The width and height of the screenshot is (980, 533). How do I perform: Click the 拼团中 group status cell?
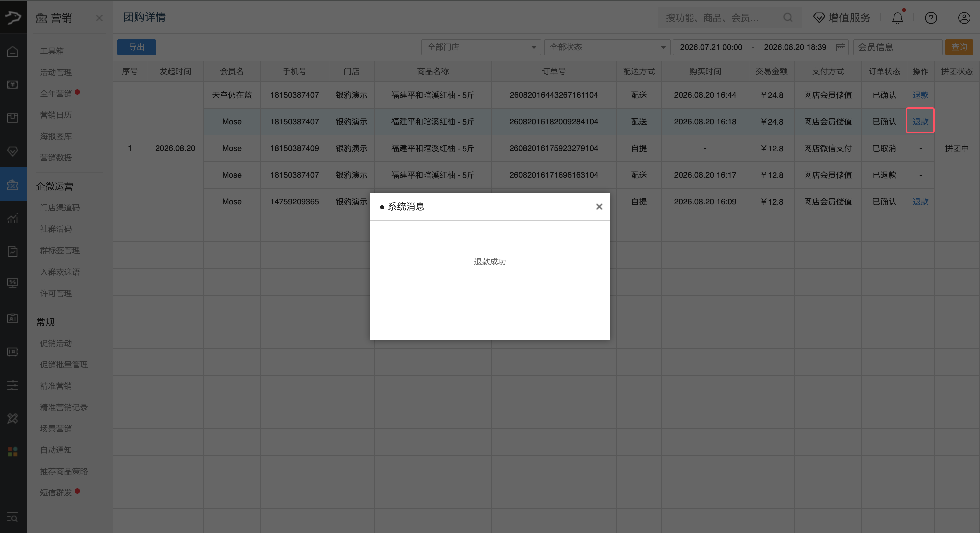957,148
